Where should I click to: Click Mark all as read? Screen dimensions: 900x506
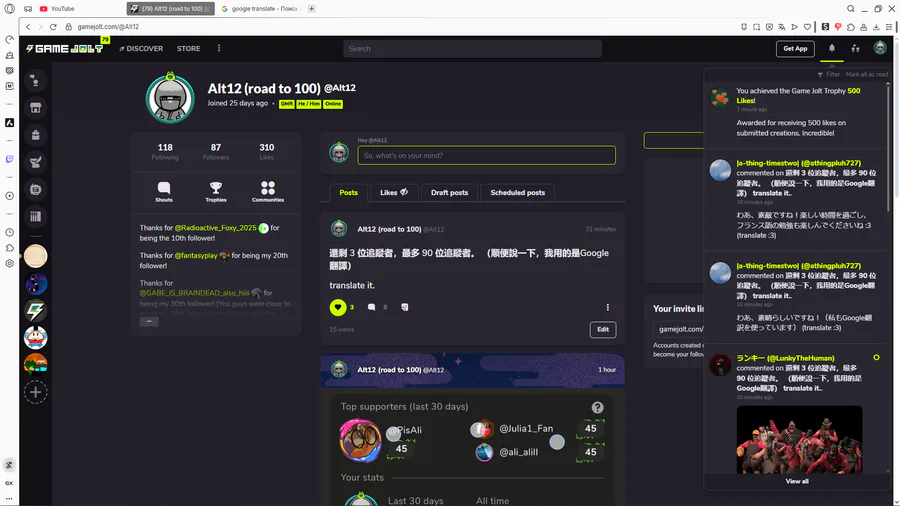(x=867, y=75)
